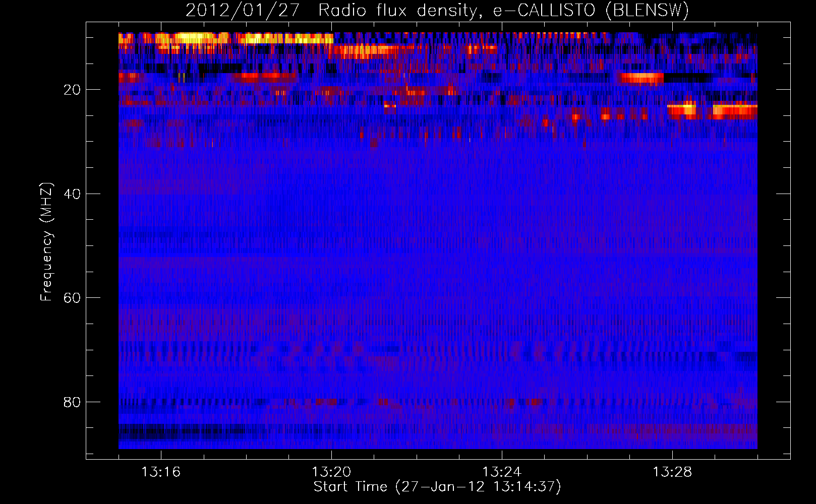
Task: Click the 20 MHz frequency tick label
Action: [72, 90]
